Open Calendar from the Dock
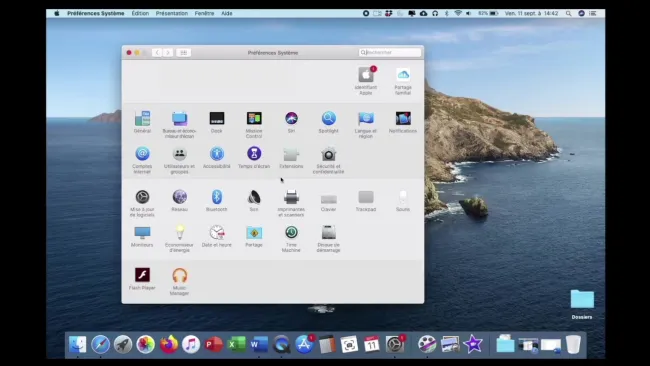Image resolution: width=650 pixels, height=366 pixels. [371, 344]
